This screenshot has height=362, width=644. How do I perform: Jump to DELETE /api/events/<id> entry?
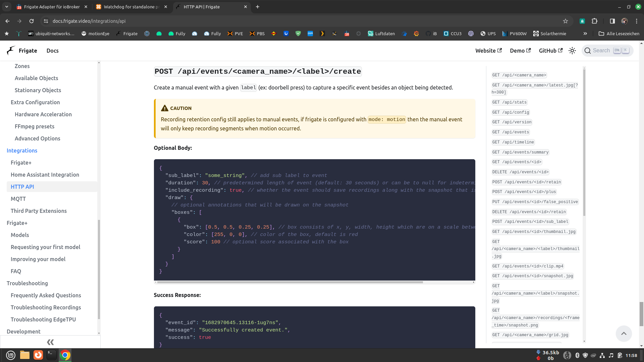click(520, 172)
